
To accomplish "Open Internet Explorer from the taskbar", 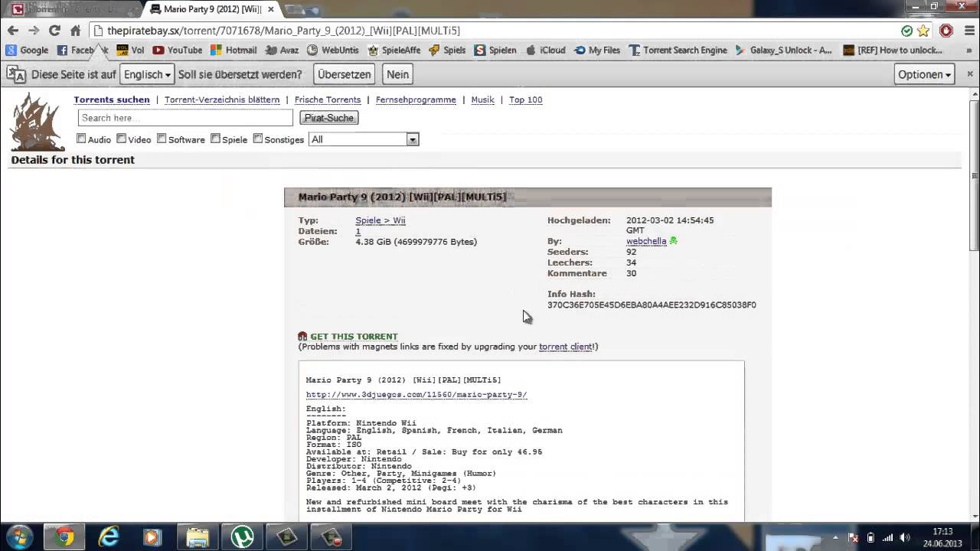I will coord(109,537).
